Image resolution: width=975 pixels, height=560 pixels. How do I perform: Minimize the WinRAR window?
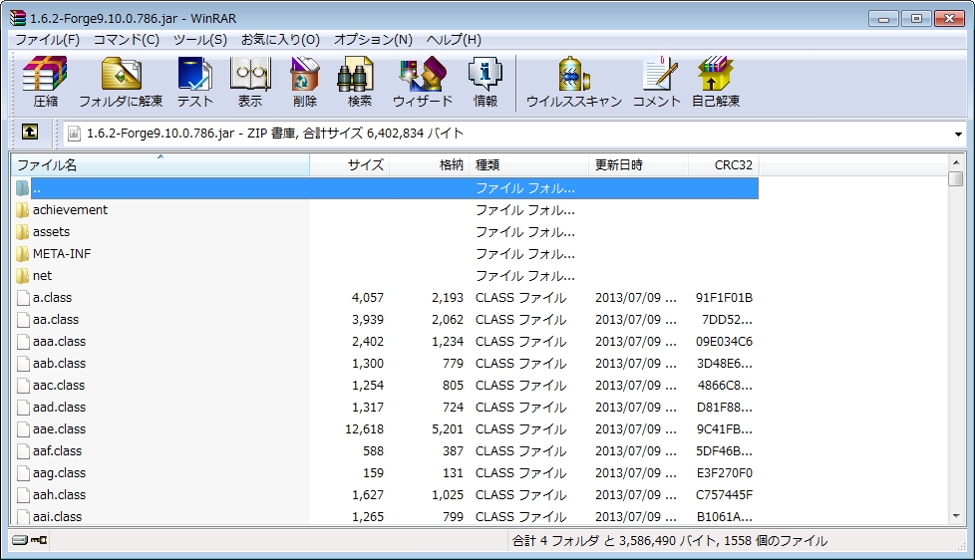pos(883,19)
